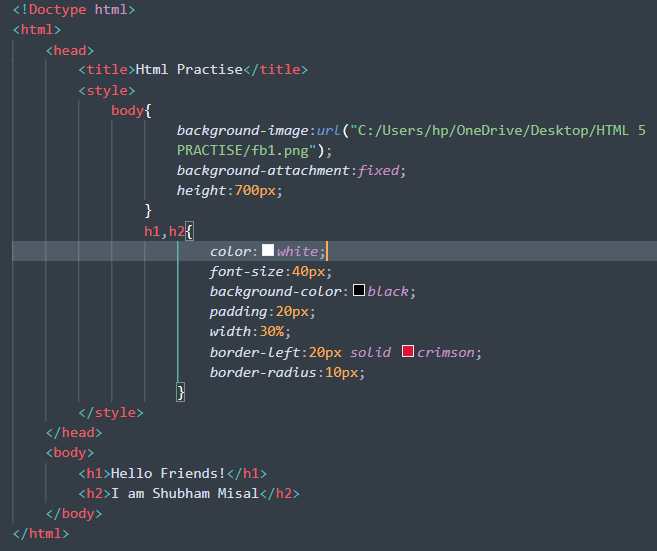Click the 'color' property name
Screen dimensions: 657x551
[x=230, y=251]
